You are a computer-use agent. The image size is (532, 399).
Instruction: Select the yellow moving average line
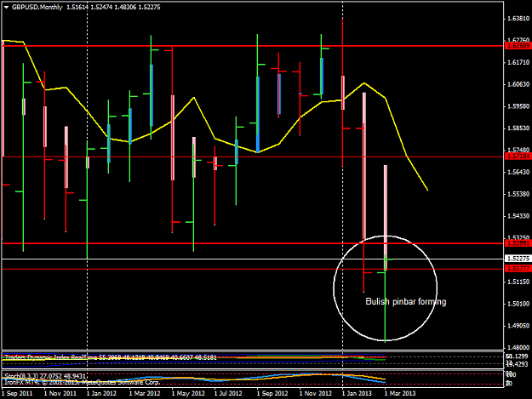pos(397,128)
